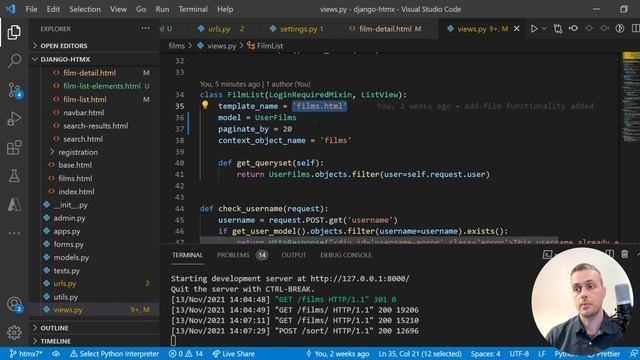Start Live Share from status bar
The height and width of the screenshot is (360, 640).
(233, 353)
